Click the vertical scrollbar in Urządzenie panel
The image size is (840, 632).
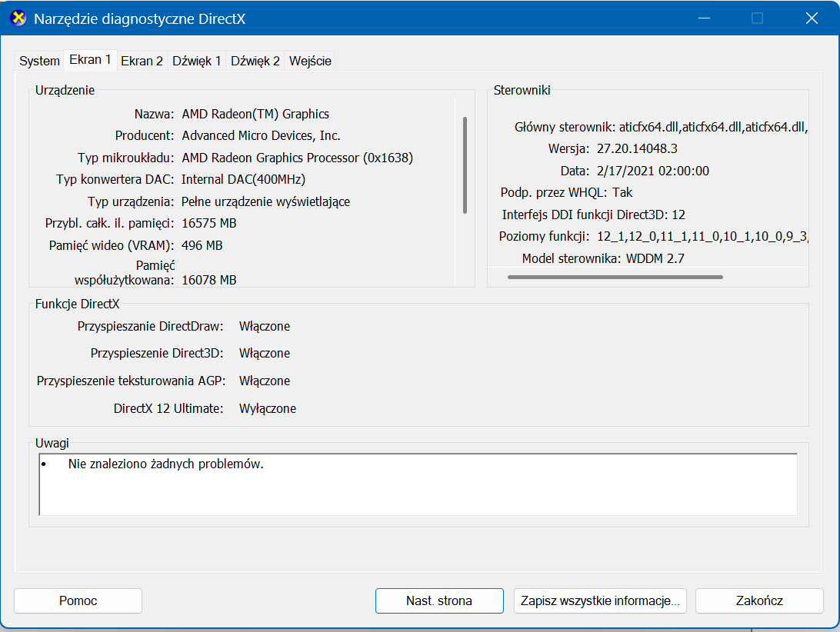coord(464,165)
